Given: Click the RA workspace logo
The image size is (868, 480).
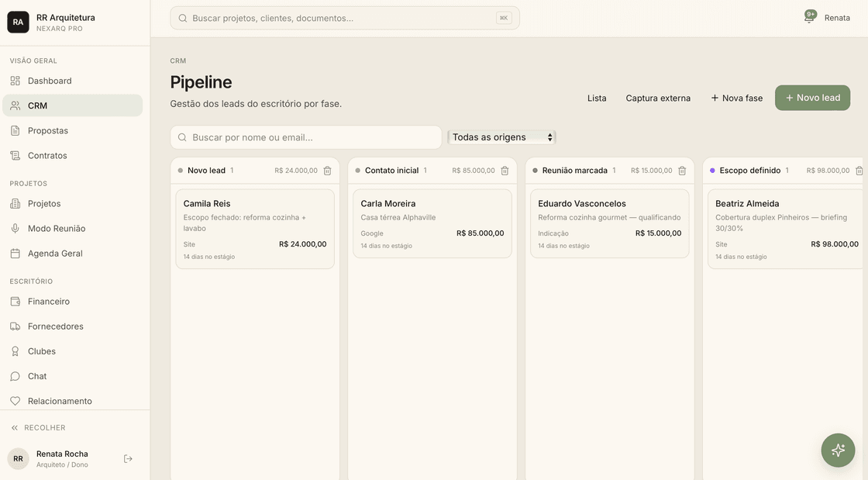Looking at the screenshot, I should pyautogui.click(x=18, y=22).
